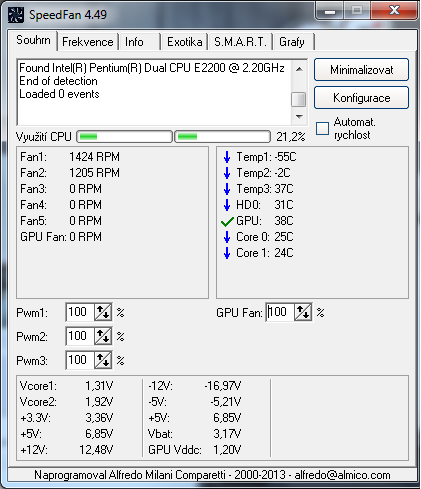Screen dimensions: 421x489
Task: Click the 21,2% CPU usage value
Action: (x=291, y=137)
